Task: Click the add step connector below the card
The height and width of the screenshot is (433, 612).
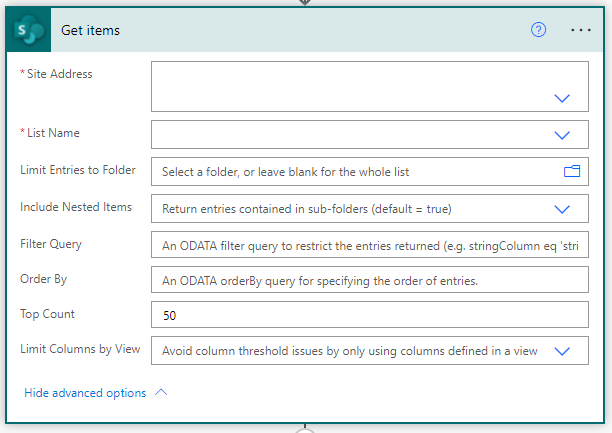Action: point(305,430)
